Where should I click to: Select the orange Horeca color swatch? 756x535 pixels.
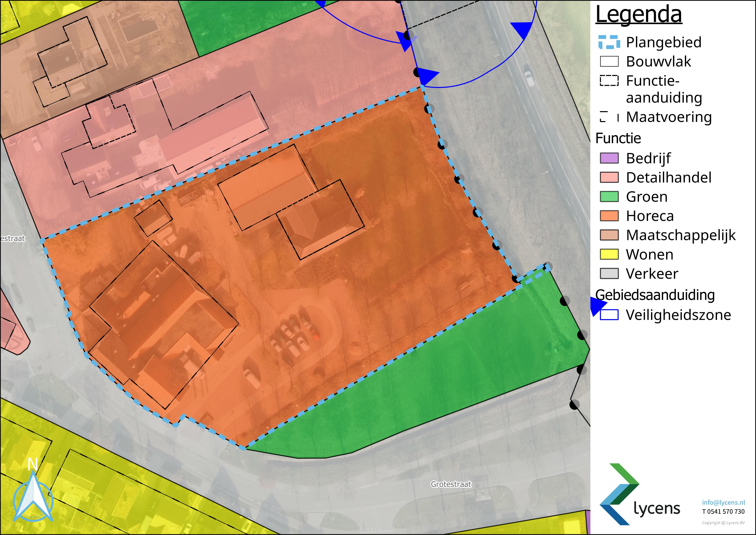(x=609, y=216)
